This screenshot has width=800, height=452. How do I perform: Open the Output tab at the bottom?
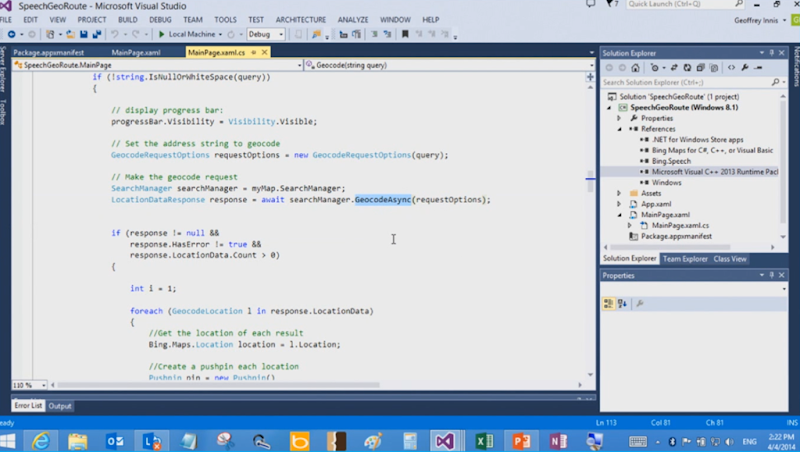pyautogui.click(x=60, y=406)
